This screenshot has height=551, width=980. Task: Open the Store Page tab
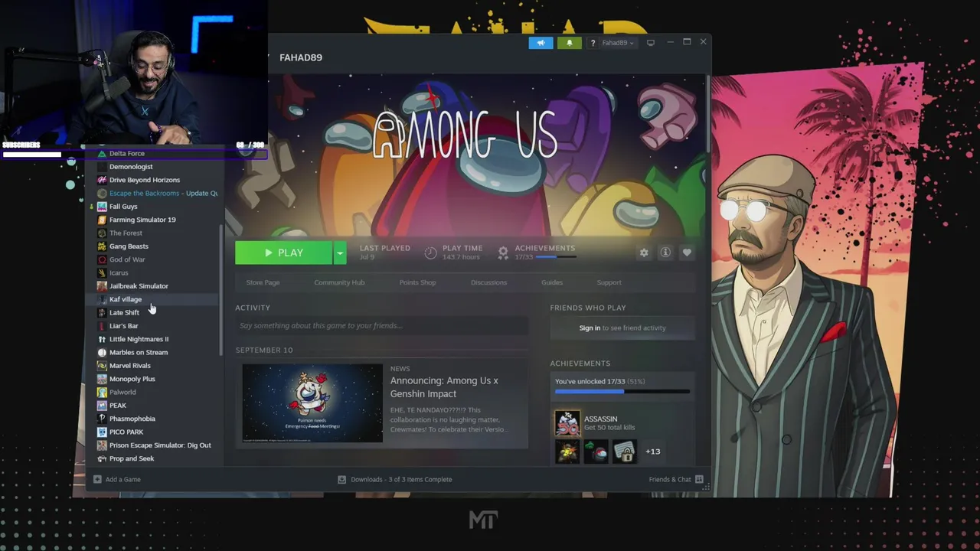tap(263, 282)
